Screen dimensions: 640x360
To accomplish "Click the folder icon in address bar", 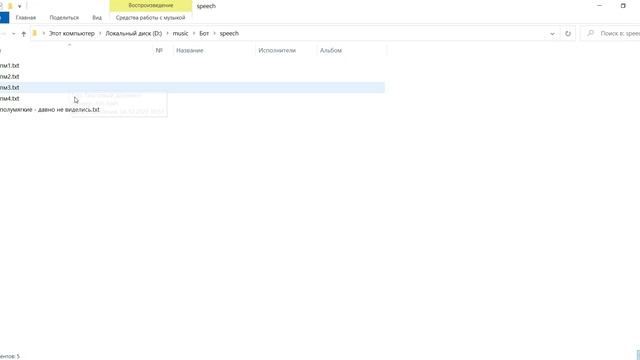I will [35, 33].
